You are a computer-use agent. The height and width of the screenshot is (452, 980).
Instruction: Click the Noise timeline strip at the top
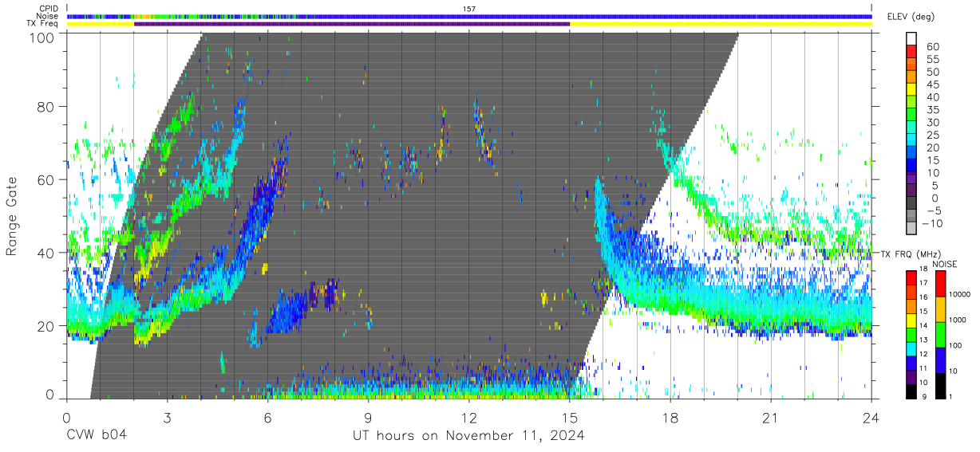(x=469, y=16)
